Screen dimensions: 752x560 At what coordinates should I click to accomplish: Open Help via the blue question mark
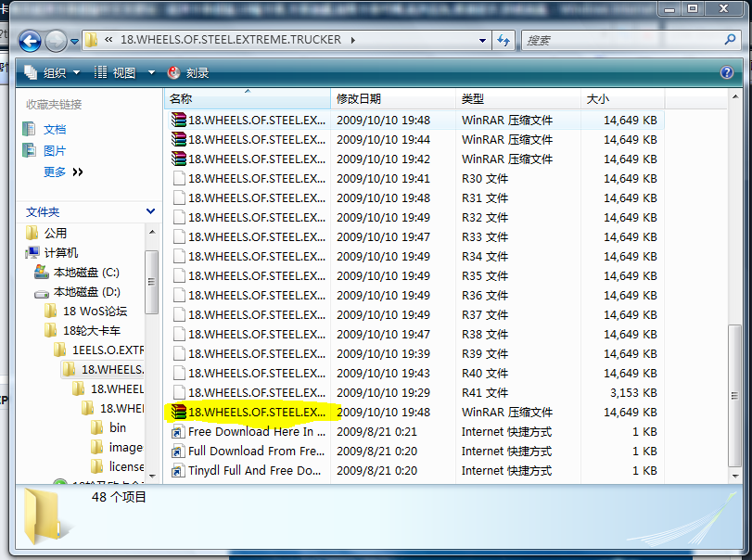727,72
